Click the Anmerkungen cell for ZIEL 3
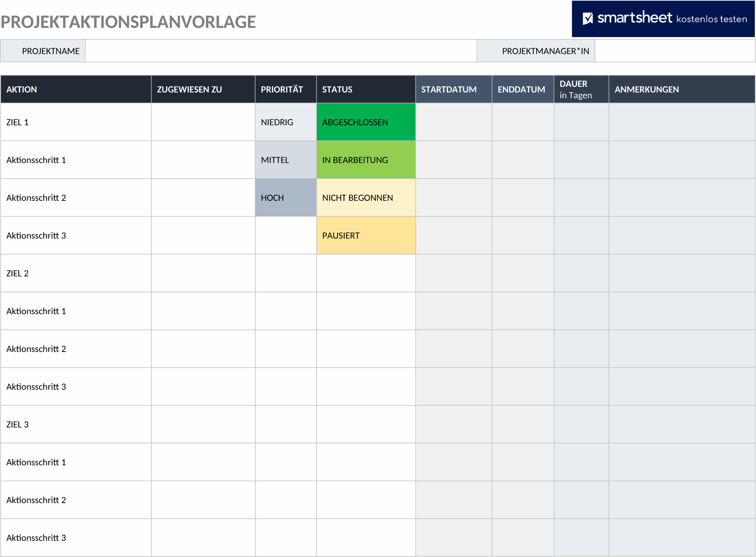756x557 pixels. pyautogui.click(x=682, y=424)
